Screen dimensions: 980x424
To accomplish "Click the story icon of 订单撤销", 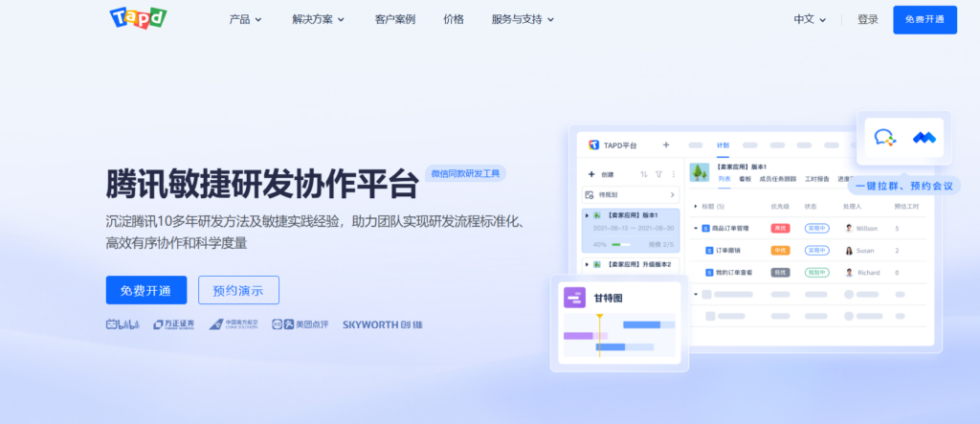I will 709,250.
